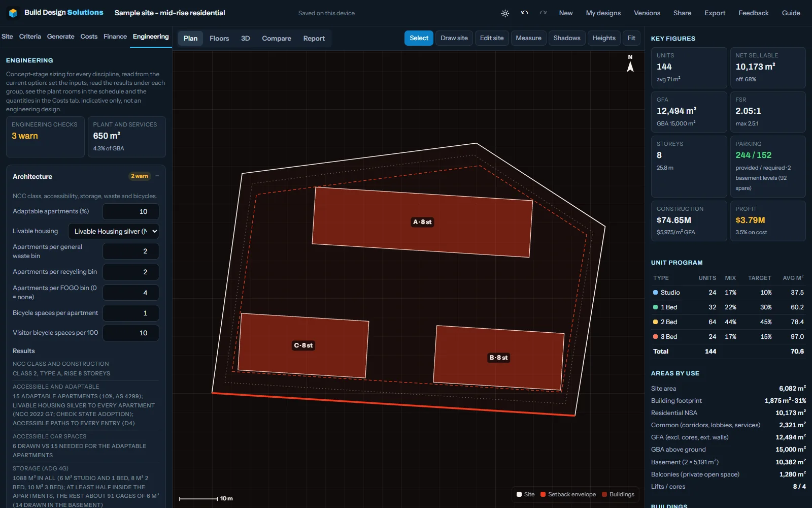Click the Export button
Image resolution: width=812 pixels, height=508 pixels.
coord(715,13)
